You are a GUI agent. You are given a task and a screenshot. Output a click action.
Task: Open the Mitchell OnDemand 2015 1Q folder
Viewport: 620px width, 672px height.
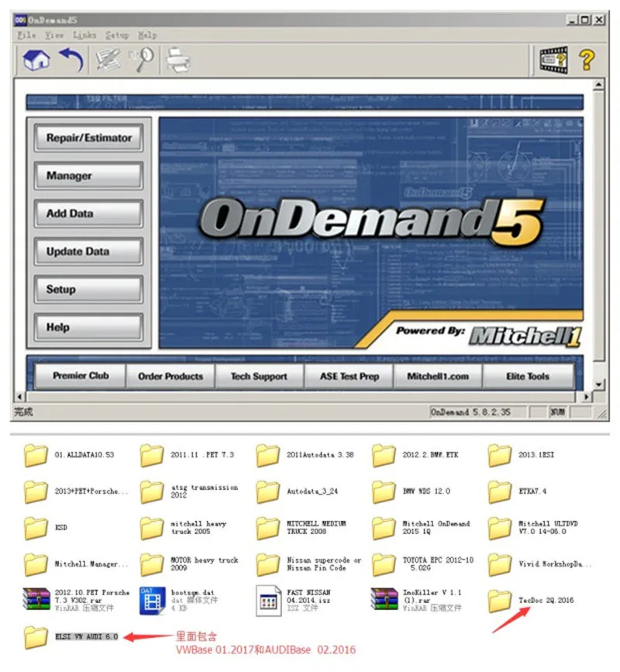pos(421,528)
